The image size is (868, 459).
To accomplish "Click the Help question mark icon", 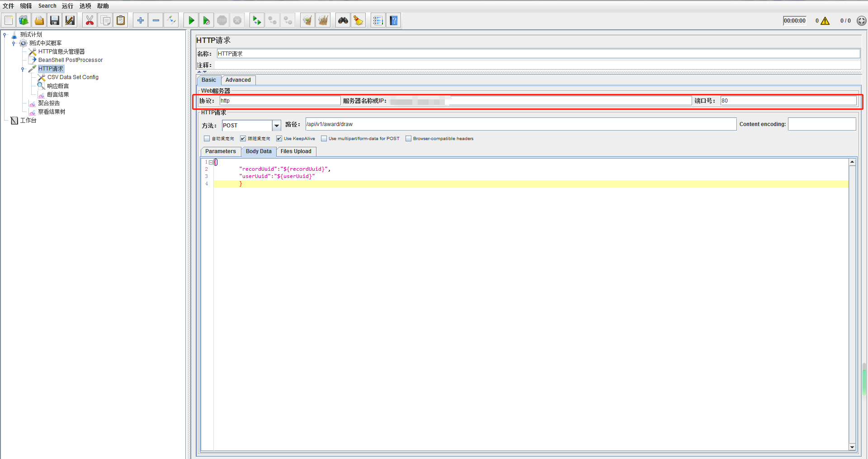I will coord(394,21).
